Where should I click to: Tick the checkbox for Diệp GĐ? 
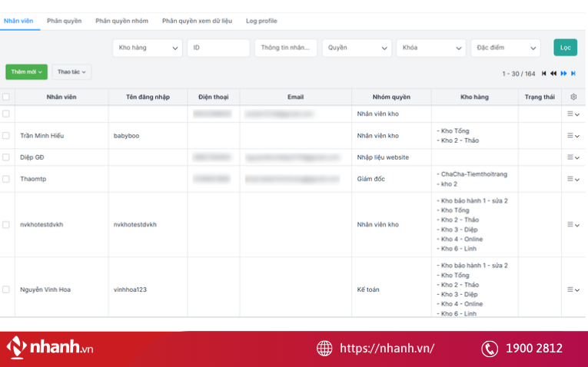click(6, 157)
